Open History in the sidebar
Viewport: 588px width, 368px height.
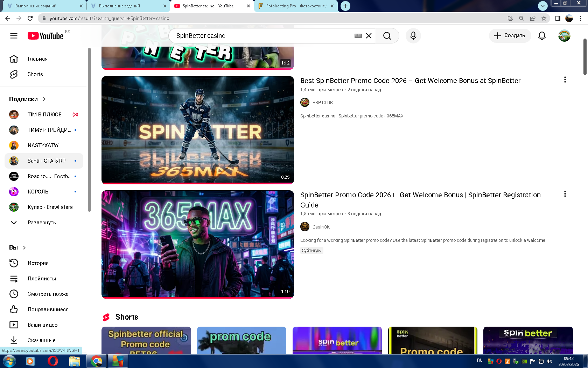coord(38,263)
